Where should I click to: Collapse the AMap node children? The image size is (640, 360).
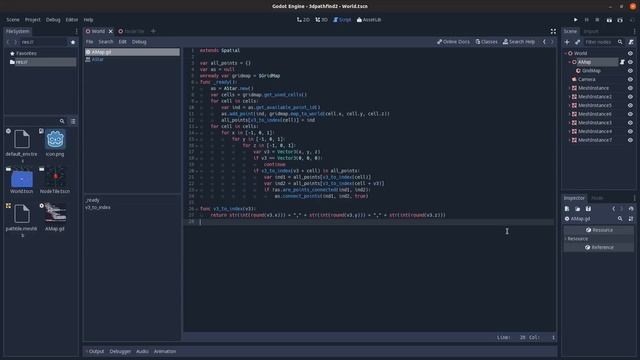click(x=570, y=62)
